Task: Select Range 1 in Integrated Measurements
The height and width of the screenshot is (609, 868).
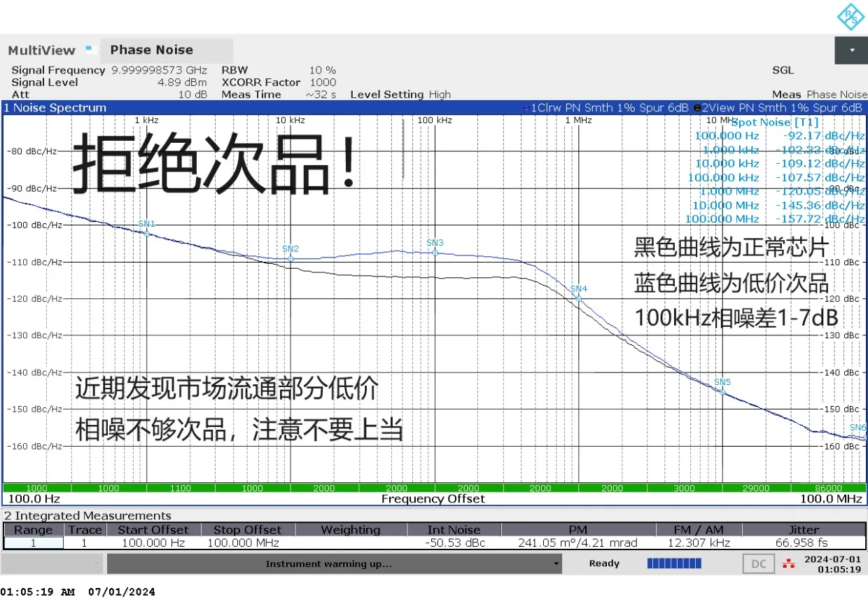Action: coord(33,542)
